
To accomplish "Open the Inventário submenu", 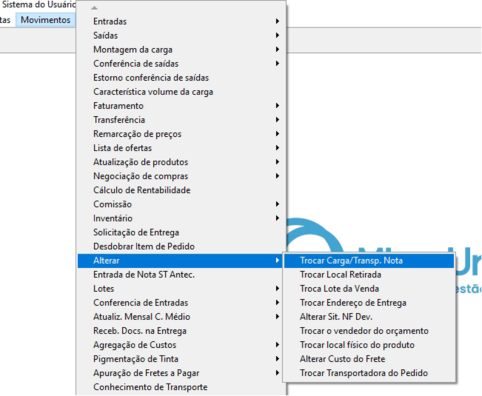I will tap(182, 218).
